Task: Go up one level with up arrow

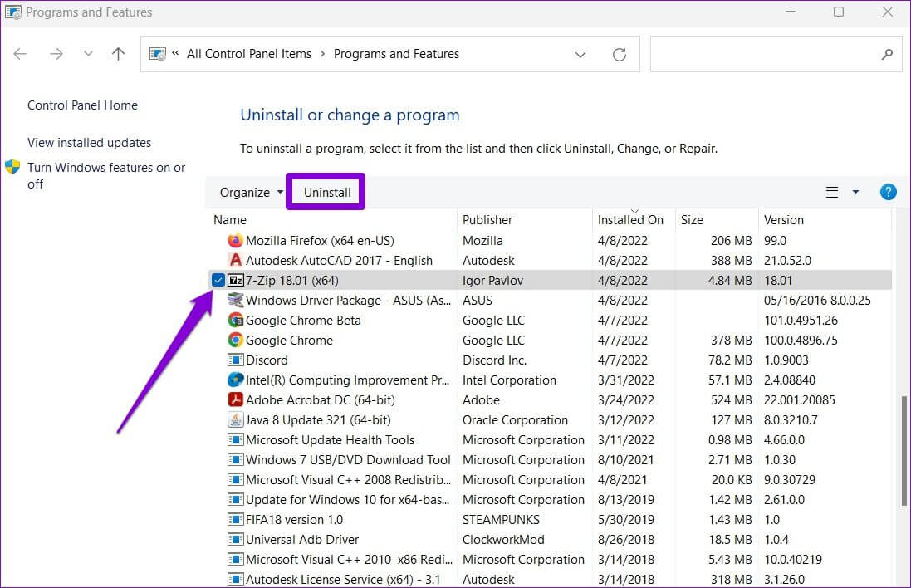Action: click(x=118, y=54)
